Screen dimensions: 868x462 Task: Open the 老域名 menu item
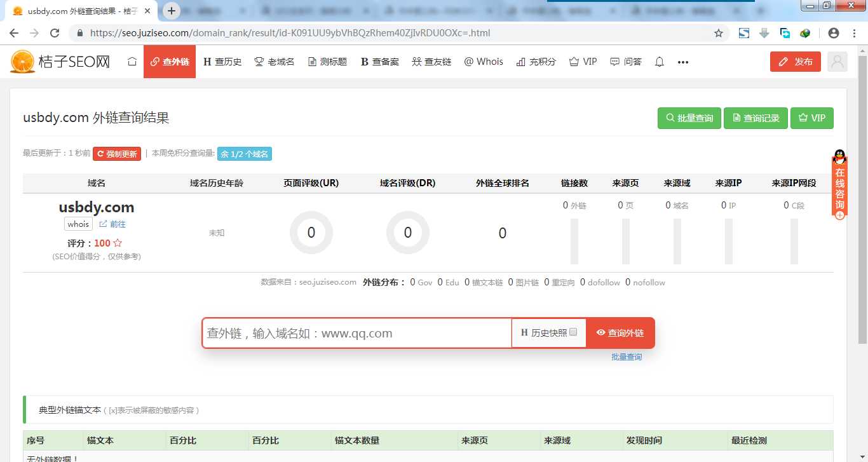(x=275, y=62)
